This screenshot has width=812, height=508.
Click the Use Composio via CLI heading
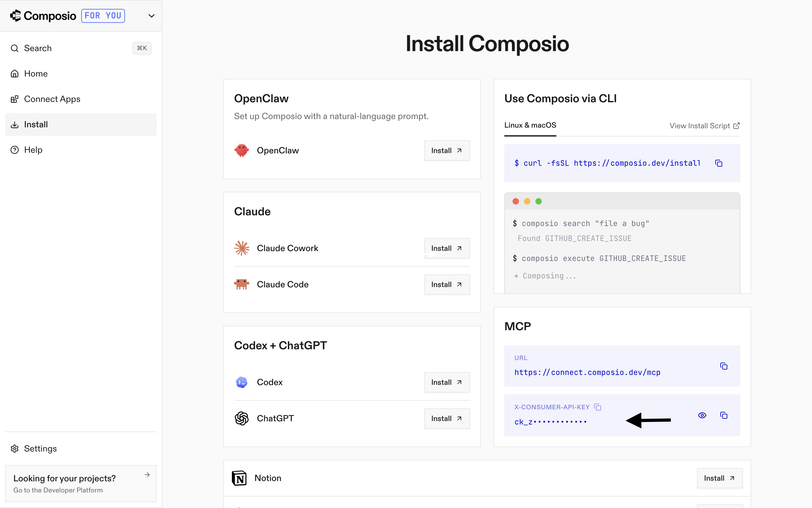560,98
